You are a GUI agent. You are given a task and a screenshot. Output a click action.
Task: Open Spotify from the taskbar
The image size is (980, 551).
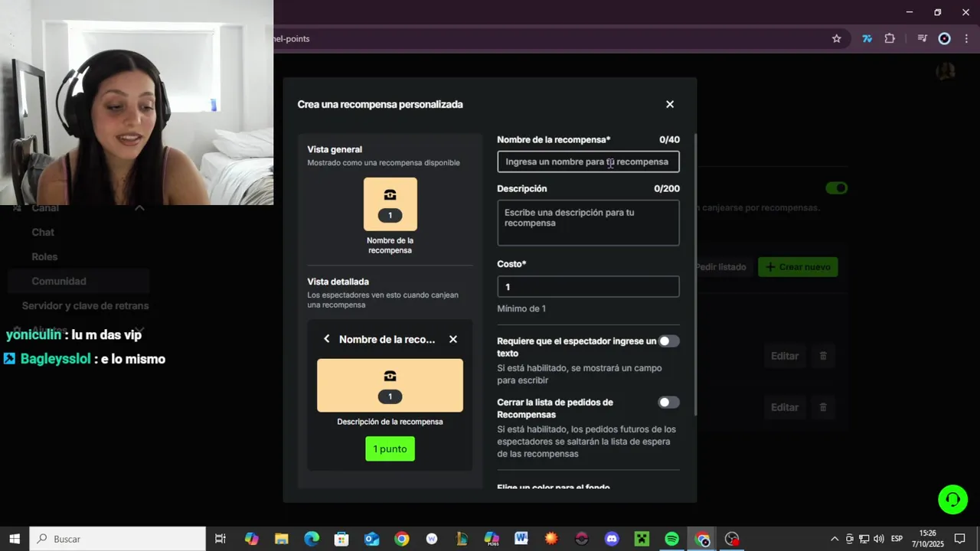tap(671, 539)
